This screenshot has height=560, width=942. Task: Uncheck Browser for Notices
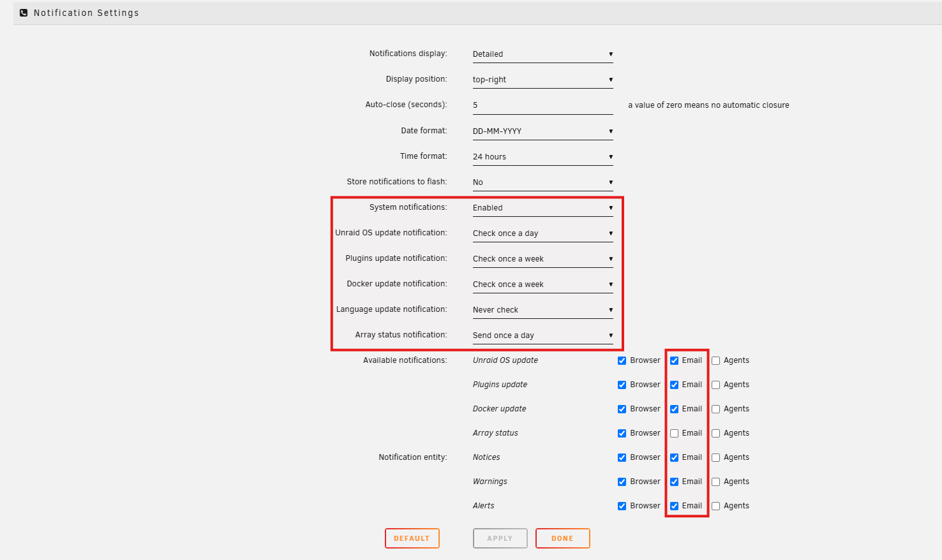click(x=622, y=458)
